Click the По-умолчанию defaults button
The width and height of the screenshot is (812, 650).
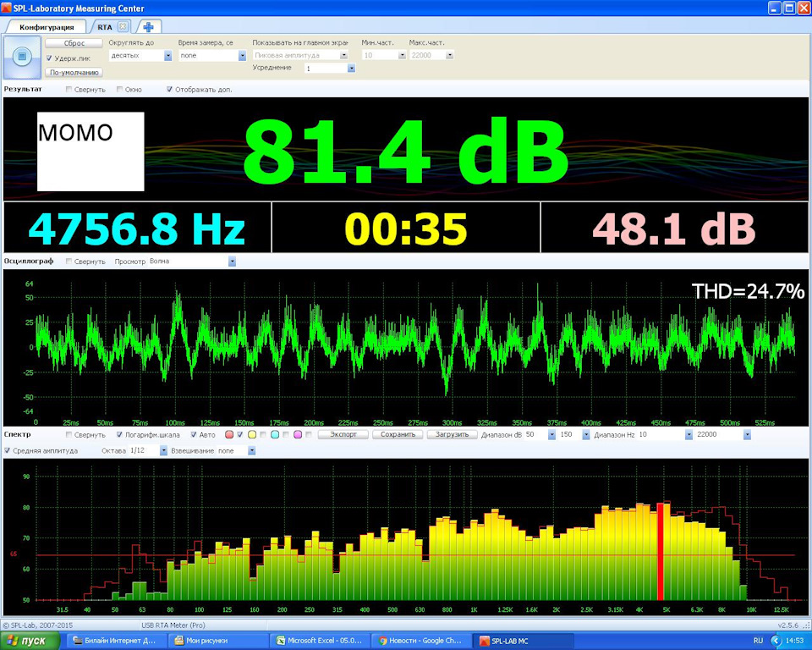[74, 73]
